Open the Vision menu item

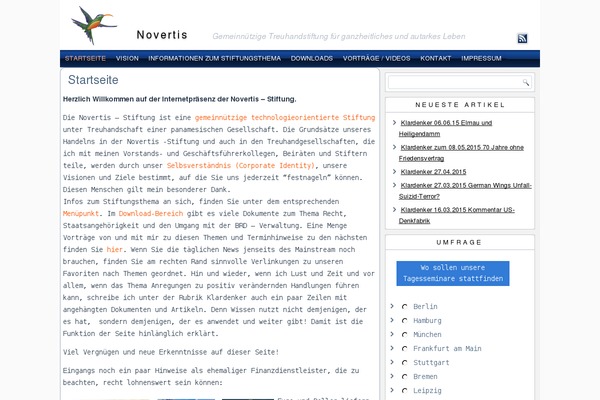pos(127,59)
